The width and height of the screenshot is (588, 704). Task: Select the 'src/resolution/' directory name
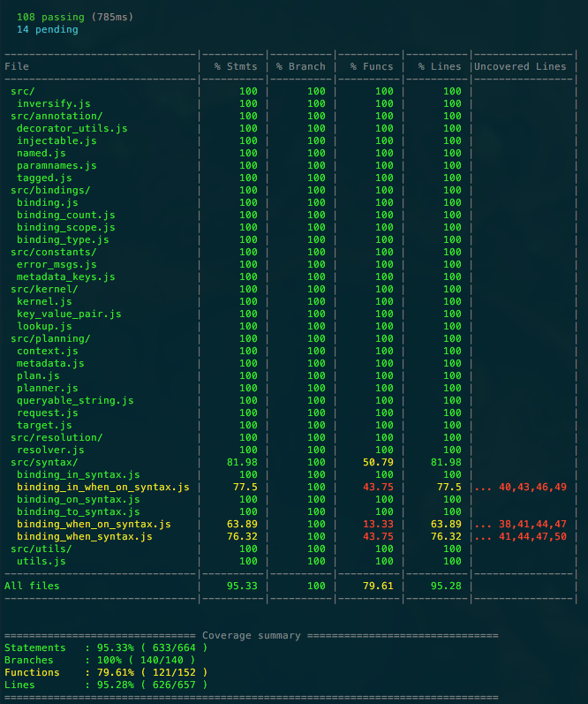57,437
